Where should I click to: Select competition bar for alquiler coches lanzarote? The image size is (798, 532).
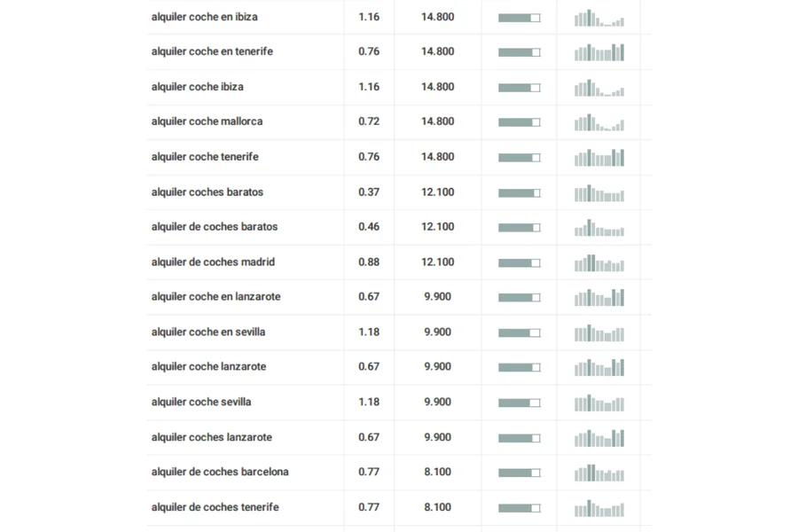pos(519,438)
